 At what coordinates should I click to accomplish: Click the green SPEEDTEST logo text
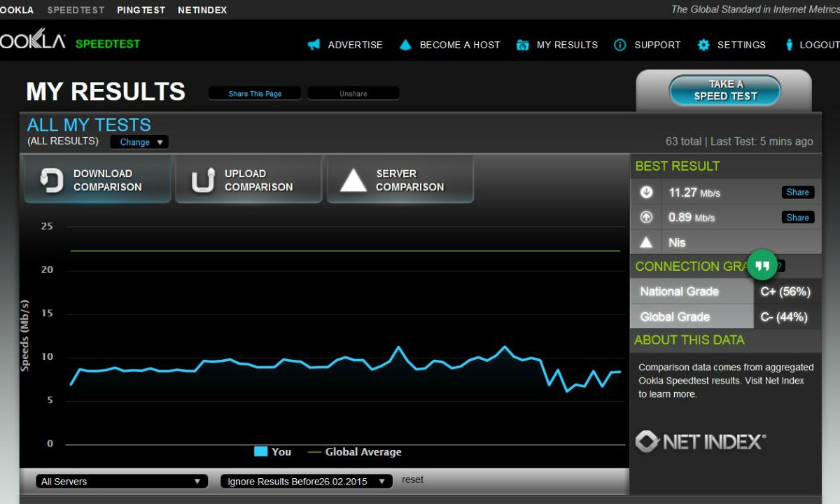click(108, 43)
